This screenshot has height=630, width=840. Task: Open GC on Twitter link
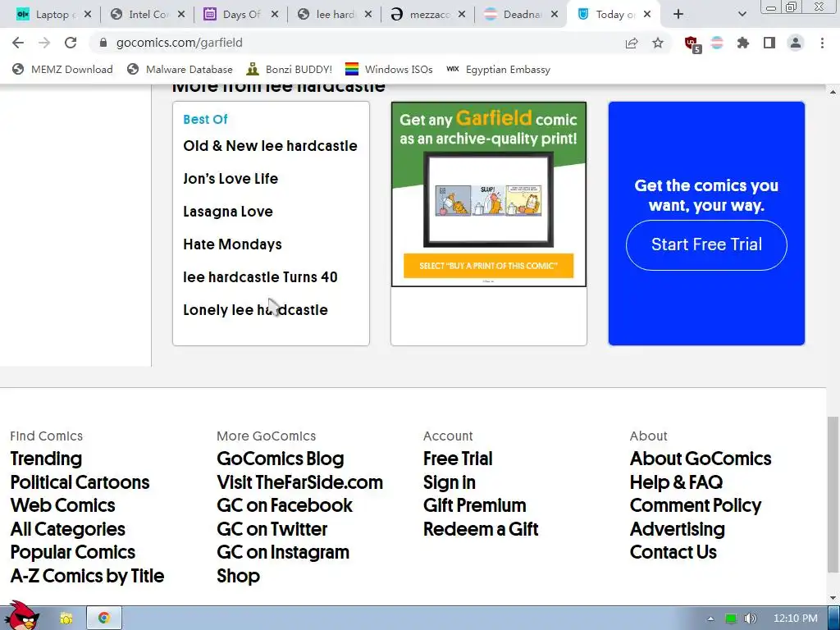272,529
